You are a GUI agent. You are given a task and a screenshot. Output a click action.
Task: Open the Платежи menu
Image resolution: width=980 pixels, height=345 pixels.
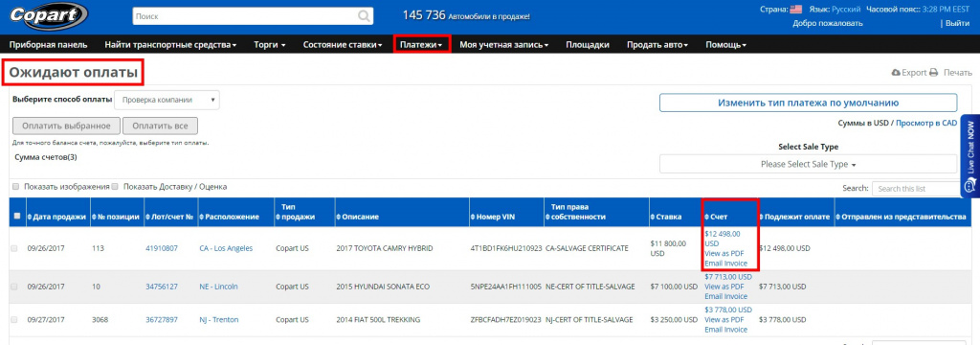422,45
